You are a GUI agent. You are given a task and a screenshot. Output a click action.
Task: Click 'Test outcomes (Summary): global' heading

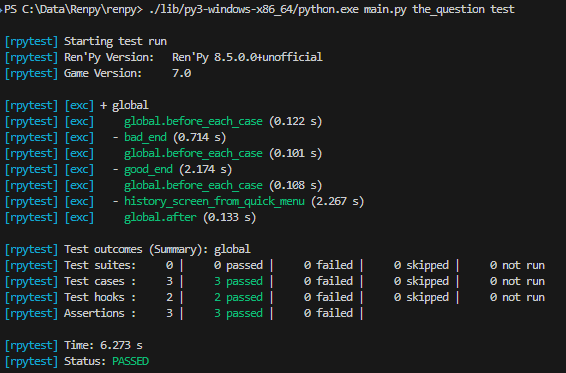(x=157, y=249)
